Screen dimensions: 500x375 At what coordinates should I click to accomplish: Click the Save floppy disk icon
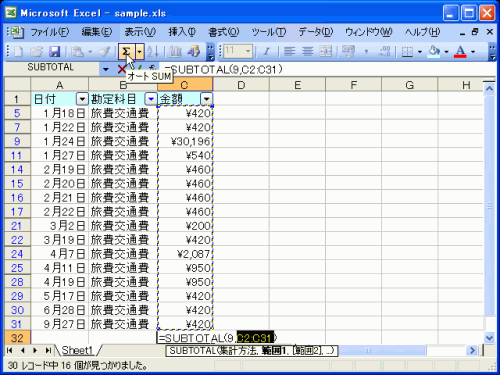pyautogui.click(x=54, y=52)
